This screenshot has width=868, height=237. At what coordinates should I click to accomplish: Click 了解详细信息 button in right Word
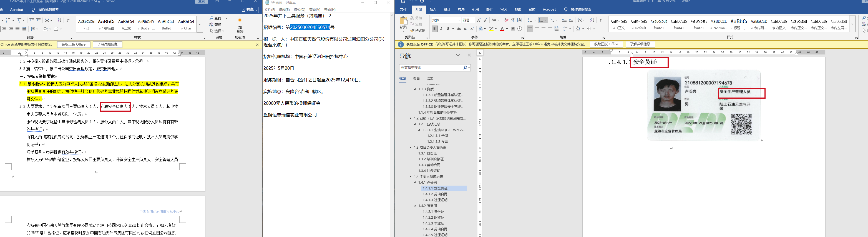(640, 44)
